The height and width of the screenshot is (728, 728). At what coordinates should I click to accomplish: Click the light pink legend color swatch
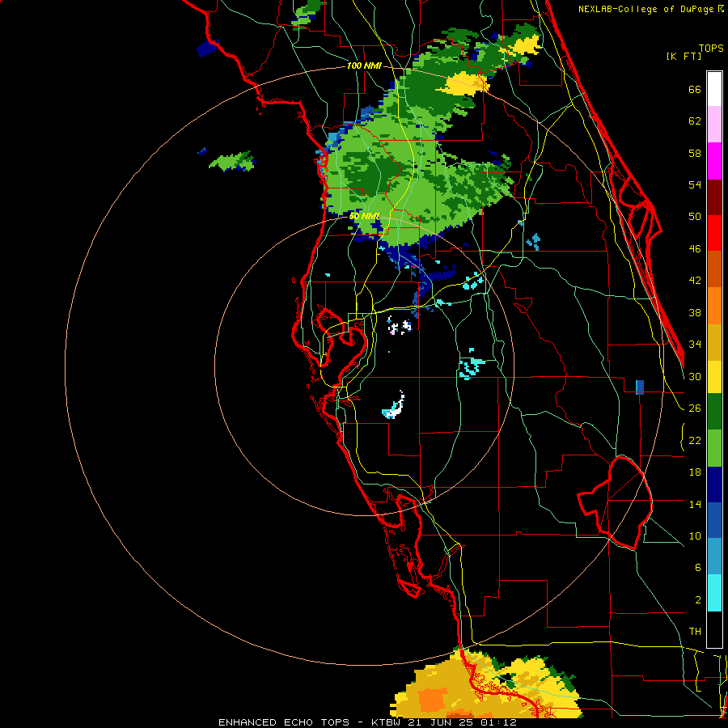714,125
